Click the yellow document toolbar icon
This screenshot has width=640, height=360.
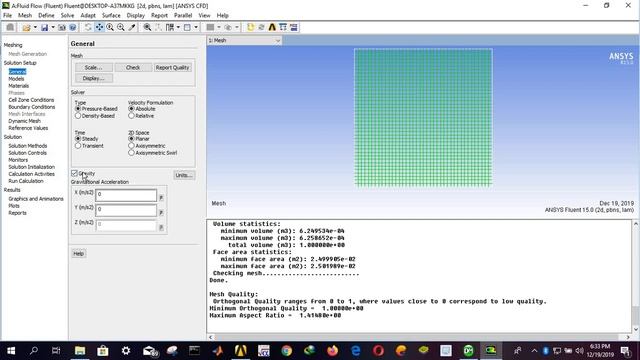click(250, 27)
